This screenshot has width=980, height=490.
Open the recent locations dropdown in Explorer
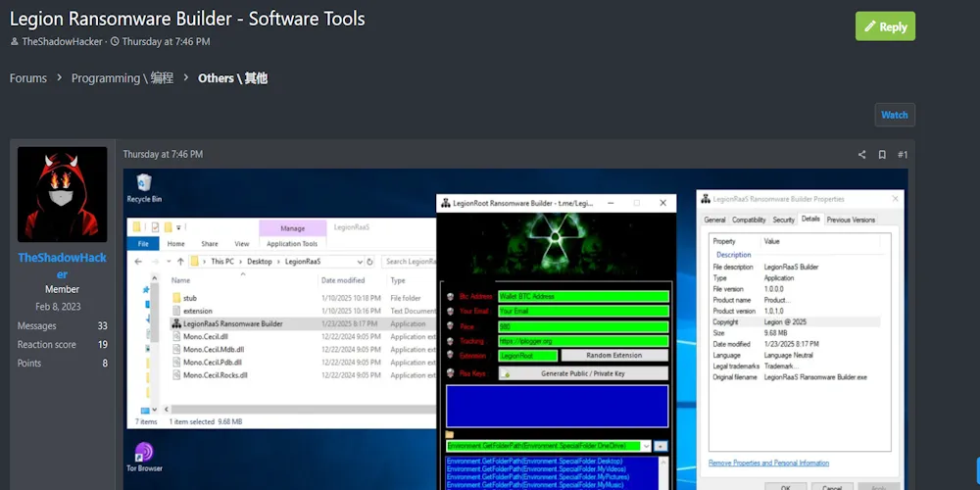tap(169, 262)
